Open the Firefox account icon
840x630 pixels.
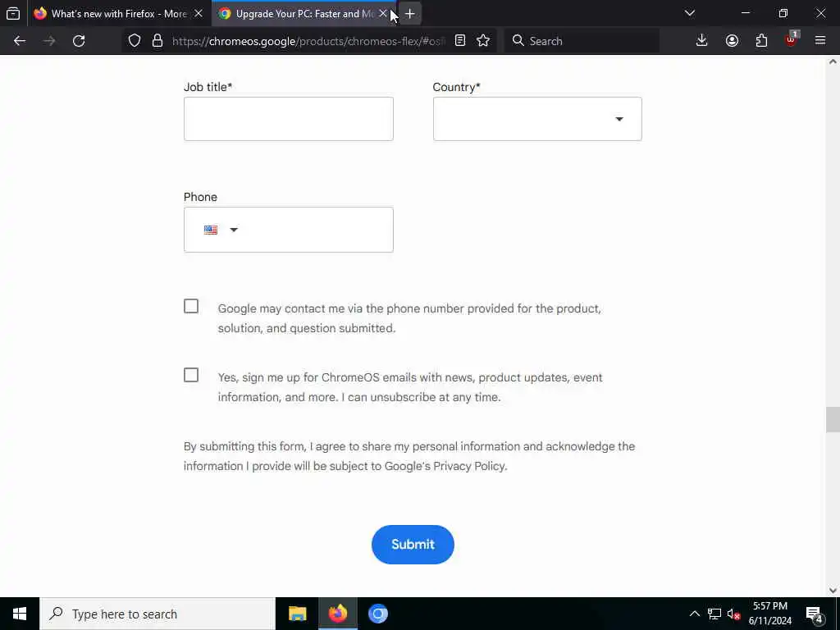(732, 41)
